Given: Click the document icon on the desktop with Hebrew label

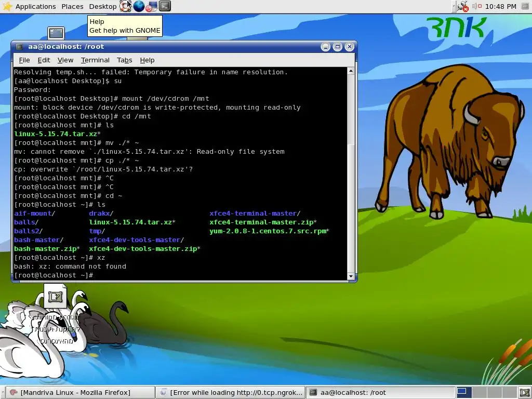Looking at the screenshot, I should point(55,296).
